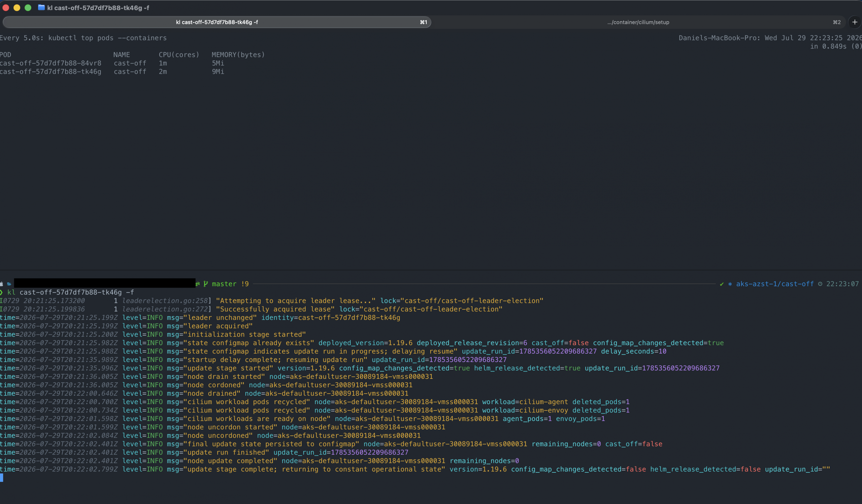862x504 pixels.
Task: Click the typed command kl cast-off-57d7df7b88-tk46g -f
Action: 71,292
